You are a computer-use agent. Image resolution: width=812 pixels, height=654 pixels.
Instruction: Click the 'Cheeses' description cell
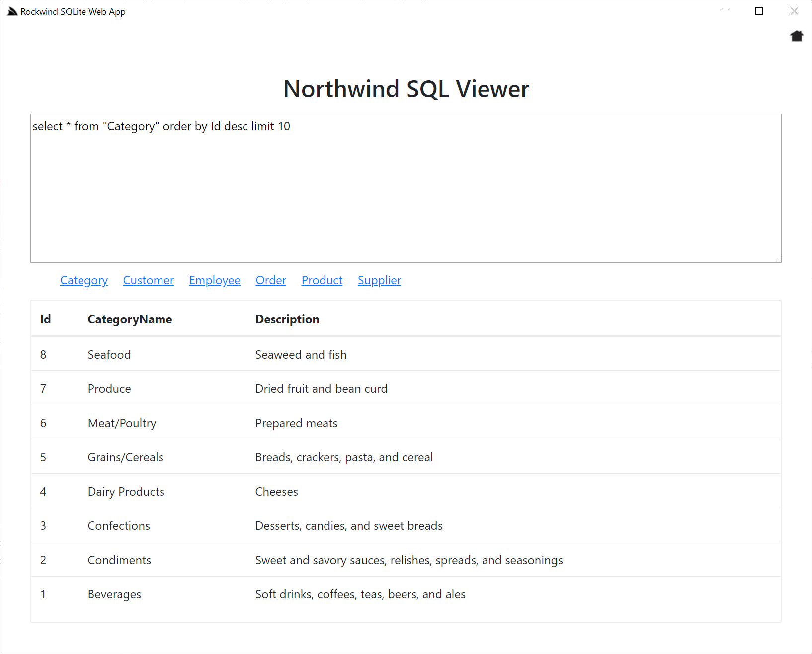tap(277, 492)
